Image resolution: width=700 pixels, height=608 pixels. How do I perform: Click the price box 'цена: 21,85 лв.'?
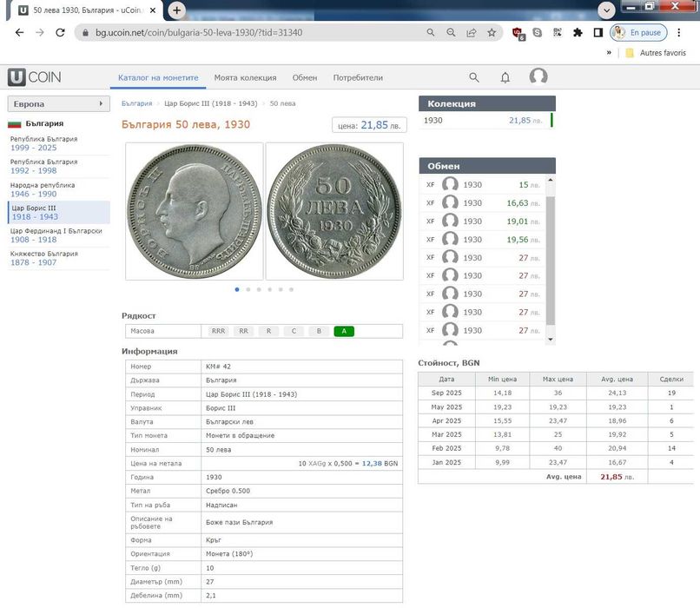click(369, 125)
